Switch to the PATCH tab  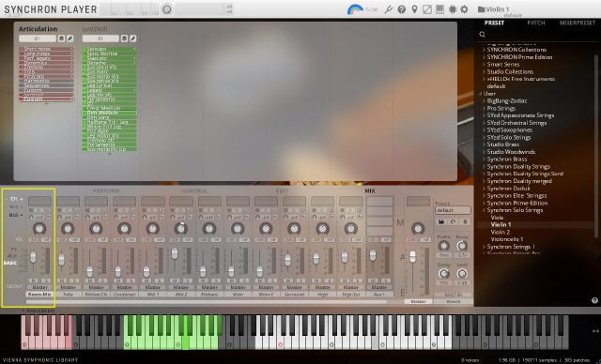(x=536, y=23)
